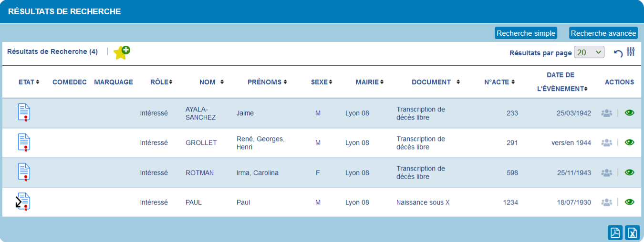Sort by DATE DE L'ÉVÈNEMENT column

click(567, 89)
